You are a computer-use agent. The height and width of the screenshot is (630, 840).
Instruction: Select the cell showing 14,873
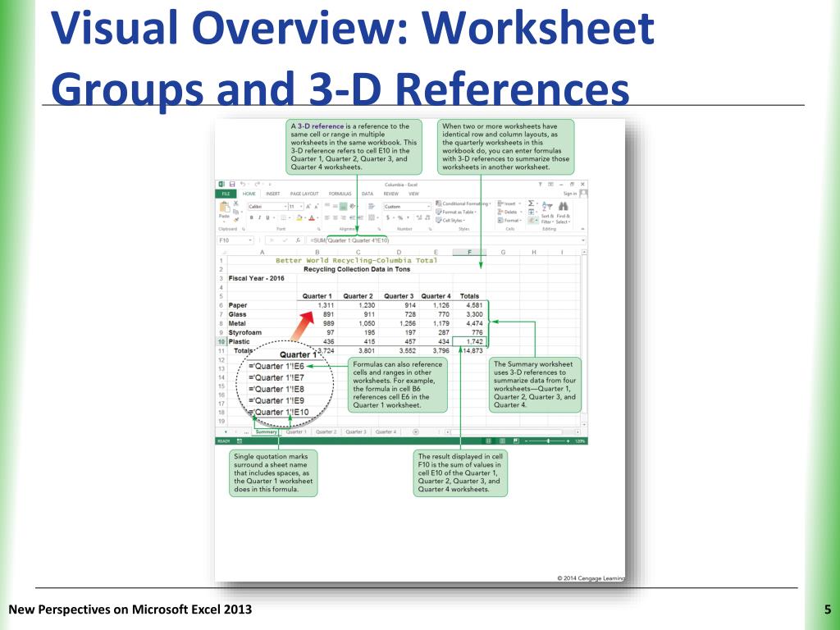point(470,350)
